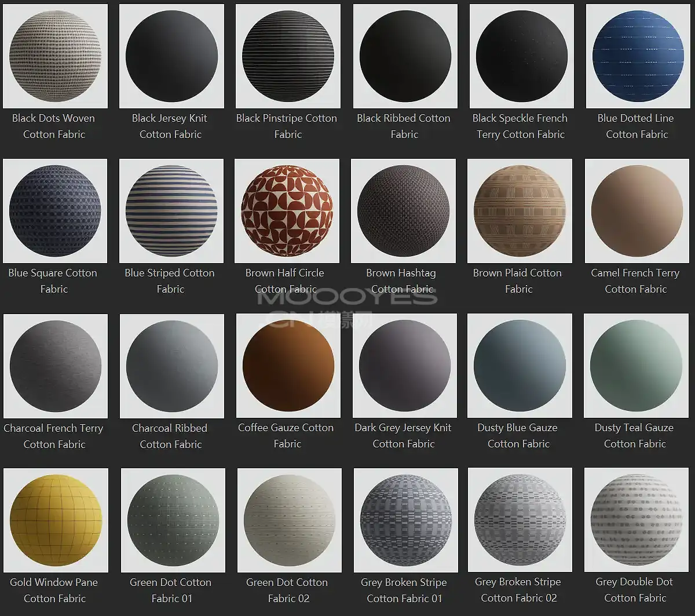The image size is (695, 616).
Task: Pick the Dusty Blue Gauze material sphere
Action: (x=520, y=366)
